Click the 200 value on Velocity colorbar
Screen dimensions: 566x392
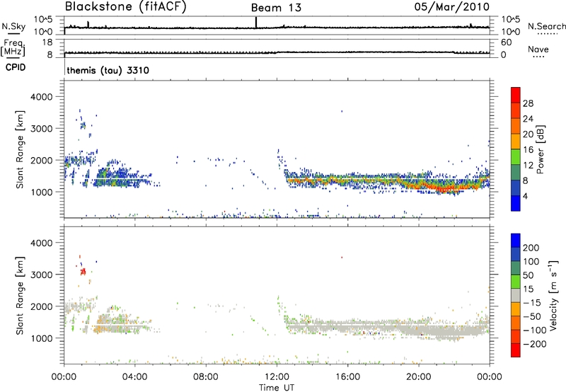(531, 248)
